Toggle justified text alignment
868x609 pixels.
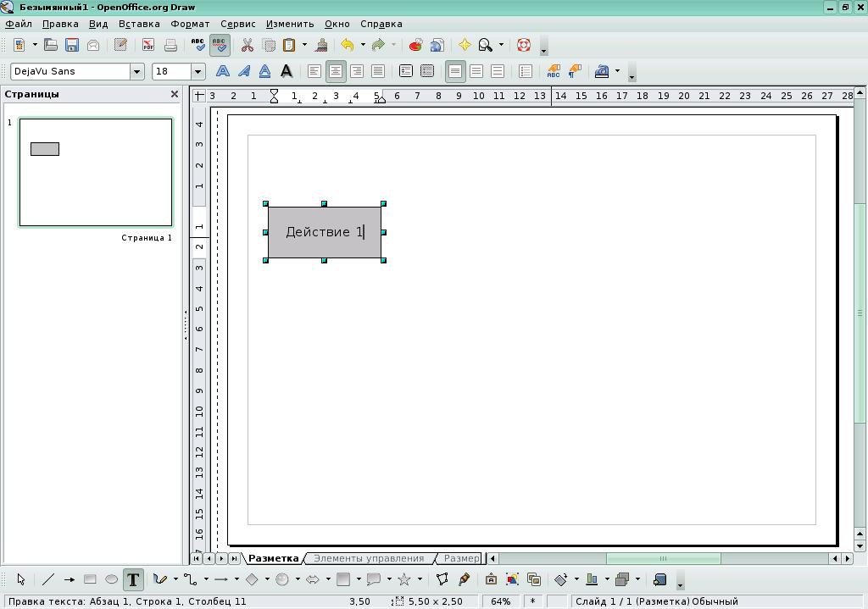click(x=378, y=71)
